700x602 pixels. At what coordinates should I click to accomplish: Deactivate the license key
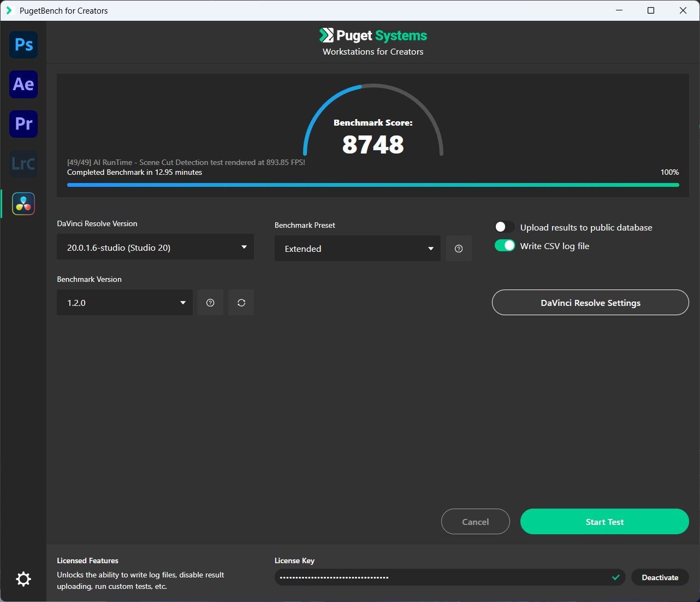pos(660,577)
